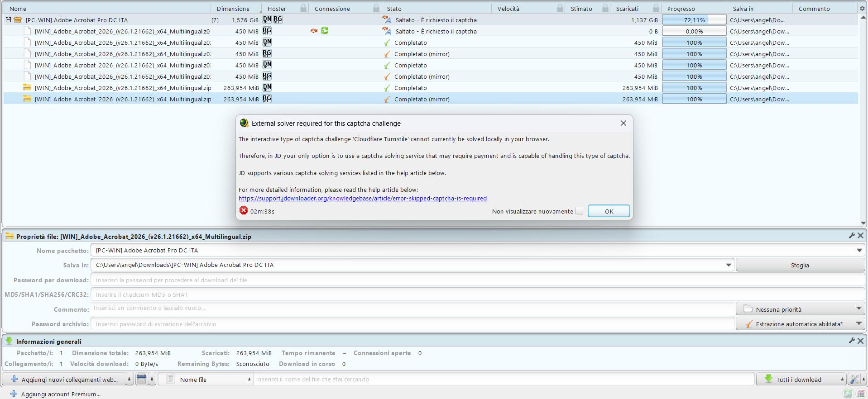The height and width of the screenshot is (399, 868).
Task: Toggle the lock on the Hoster column header
Action: pos(303,8)
